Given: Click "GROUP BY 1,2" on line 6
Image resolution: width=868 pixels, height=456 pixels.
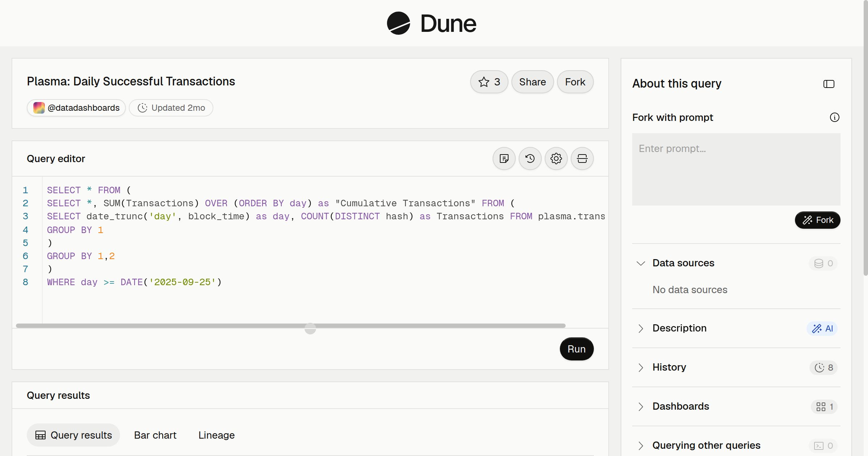Looking at the screenshot, I should 81,256.
